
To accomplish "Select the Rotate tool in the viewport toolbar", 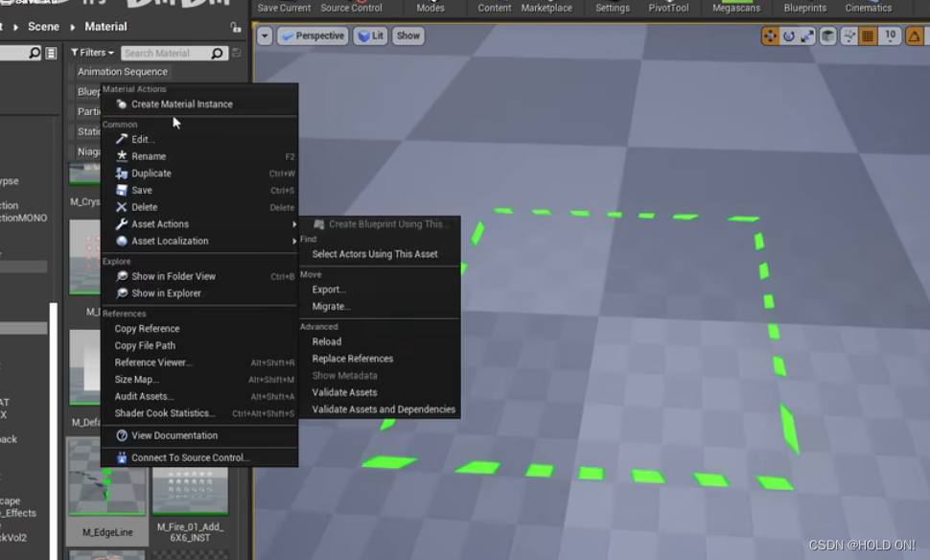I will pos(789,35).
